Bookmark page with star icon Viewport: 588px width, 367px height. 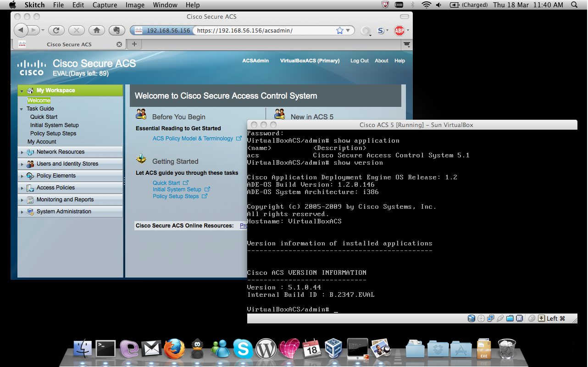pyautogui.click(x=339, y=30)
